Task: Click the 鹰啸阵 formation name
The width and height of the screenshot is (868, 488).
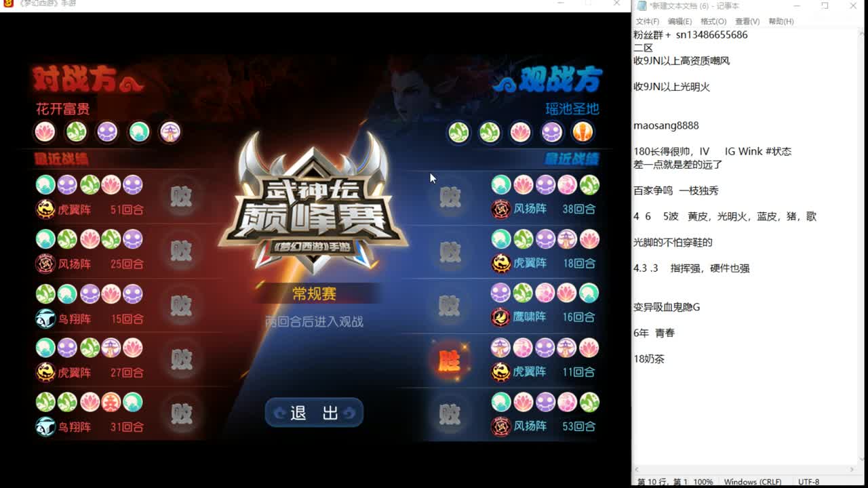Action: pos(530,317)
